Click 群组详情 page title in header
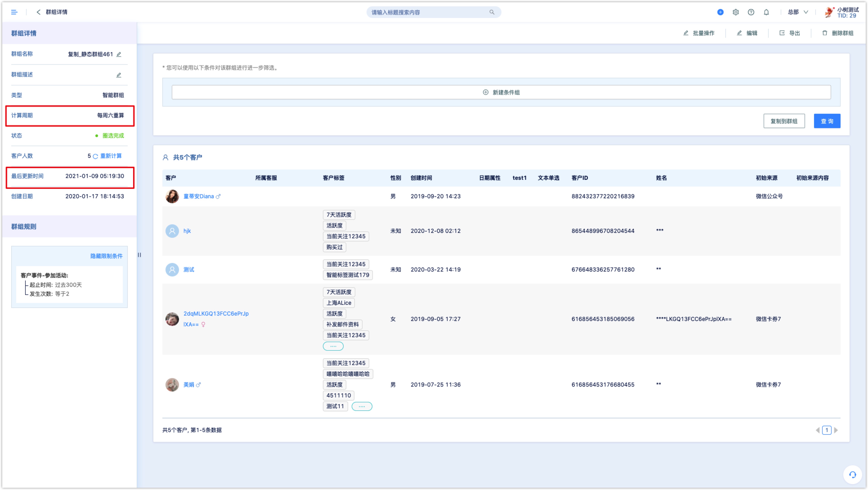 57,12
